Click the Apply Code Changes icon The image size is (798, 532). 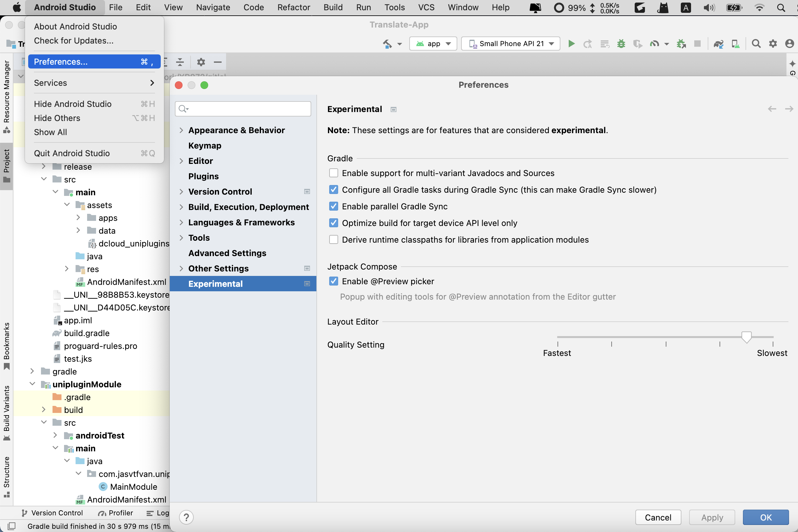(x=605, y=44)
